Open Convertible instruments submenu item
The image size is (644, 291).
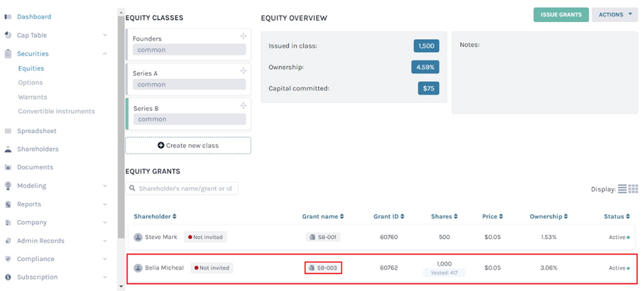pos(56,111)
